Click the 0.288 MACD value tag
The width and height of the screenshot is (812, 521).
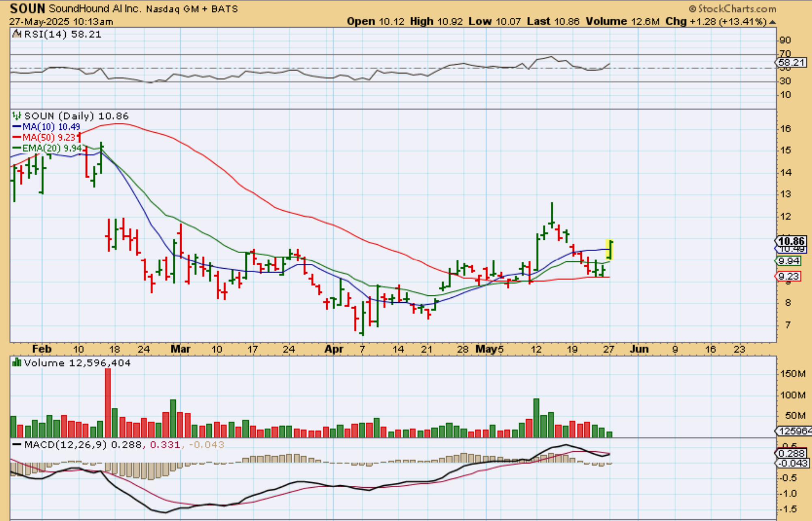(x=791, y=453)
